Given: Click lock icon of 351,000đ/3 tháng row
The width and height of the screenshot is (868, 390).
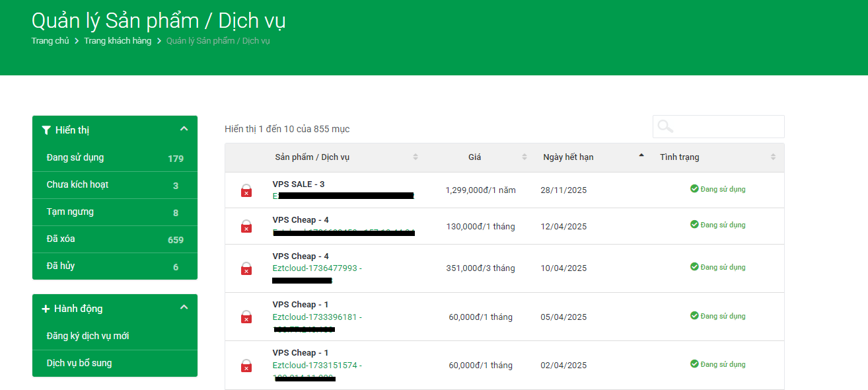Looking at the screenshot, I should (x=246, y=268).
